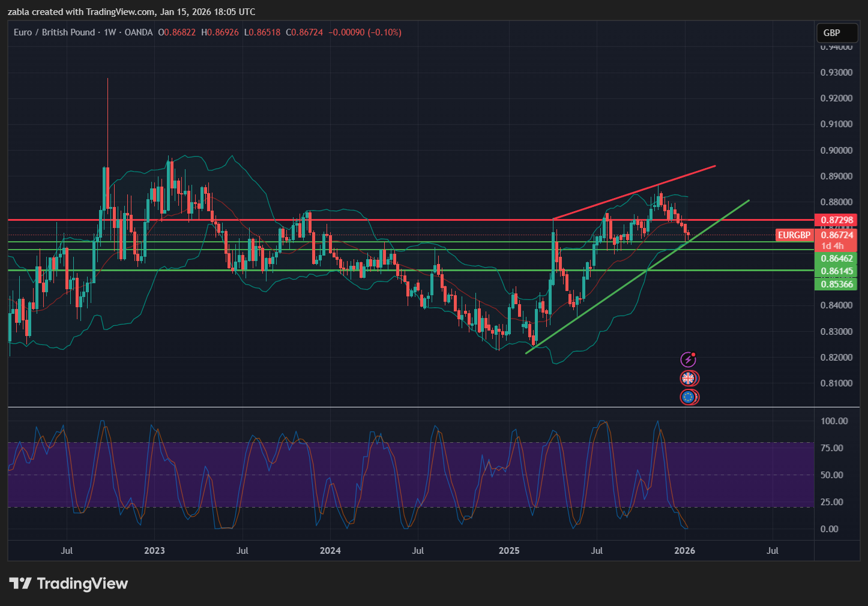Select the red 0.87298 resistance level label
The height and width of the screenshot is (606, 868).
coord(836,220)
